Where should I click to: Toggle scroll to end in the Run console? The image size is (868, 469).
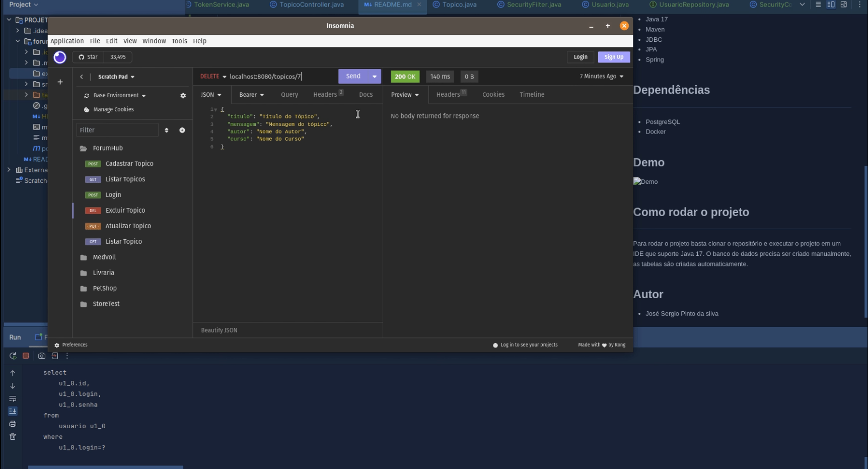coord(13,411)
